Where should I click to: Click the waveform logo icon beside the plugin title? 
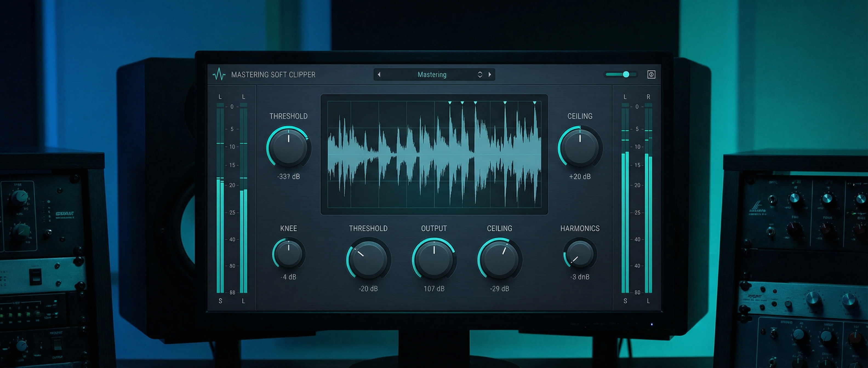219,74
